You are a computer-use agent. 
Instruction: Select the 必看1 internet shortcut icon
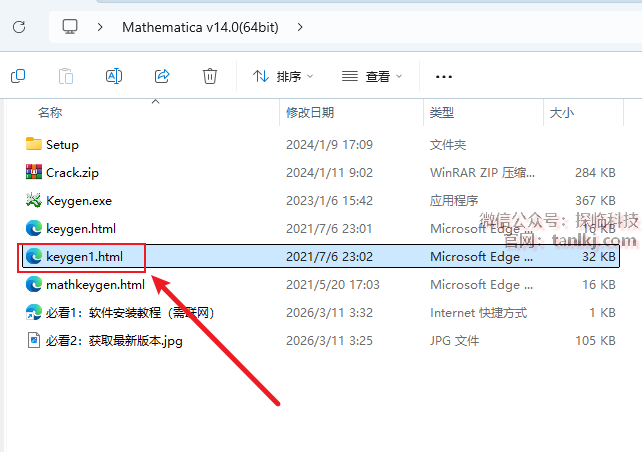pos(34,312)
